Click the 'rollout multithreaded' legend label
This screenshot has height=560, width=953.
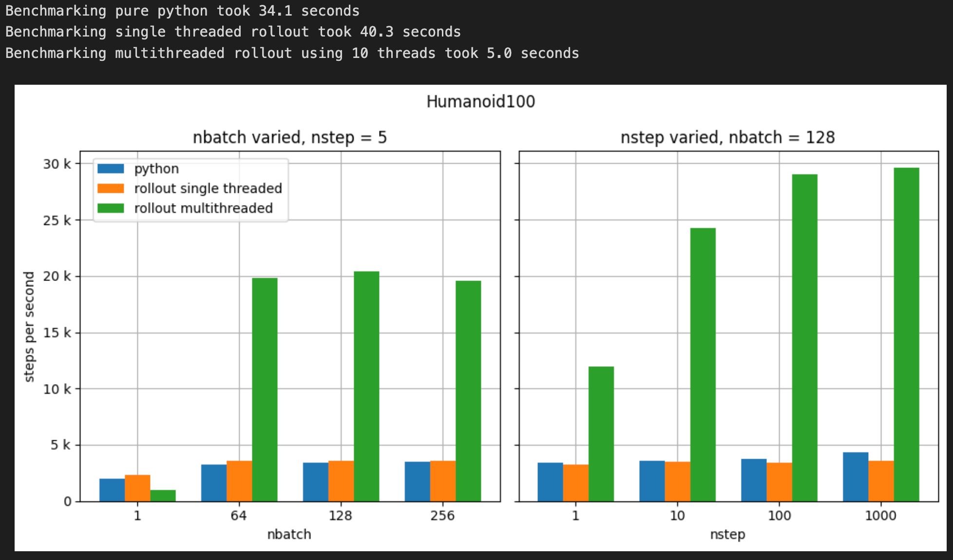tap(203, 208)
